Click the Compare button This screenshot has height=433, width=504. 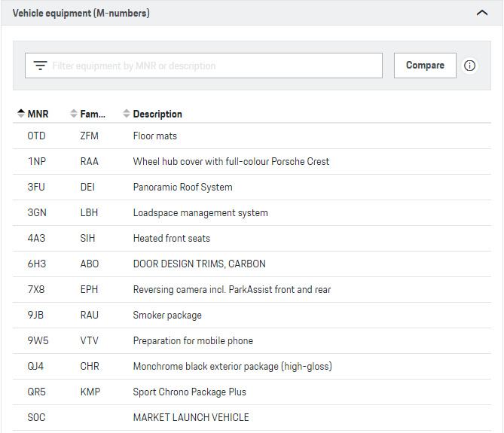coord(425,66)
